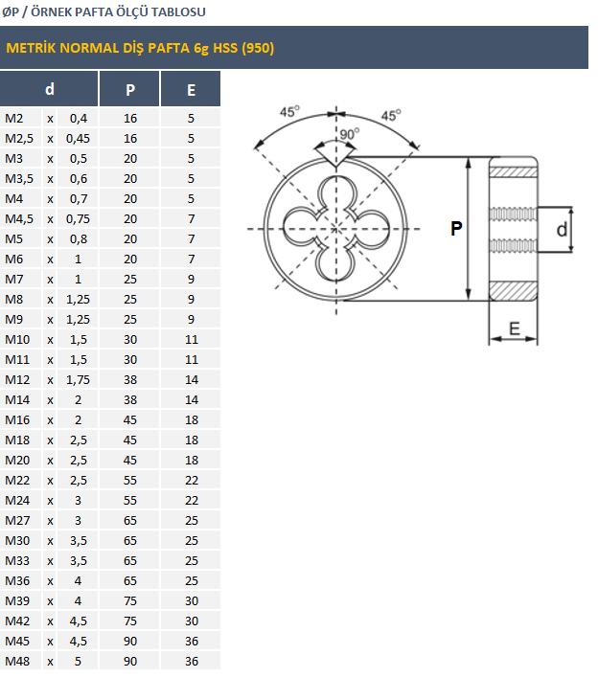This screenshot has height=700, width=598.
Task: Click the 'M20' row label
Action: pyautogui.click(x=17, y=460)
